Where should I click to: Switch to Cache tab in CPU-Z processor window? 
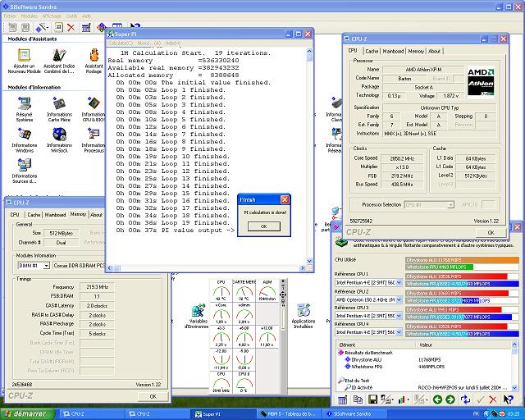coord(372,51)
